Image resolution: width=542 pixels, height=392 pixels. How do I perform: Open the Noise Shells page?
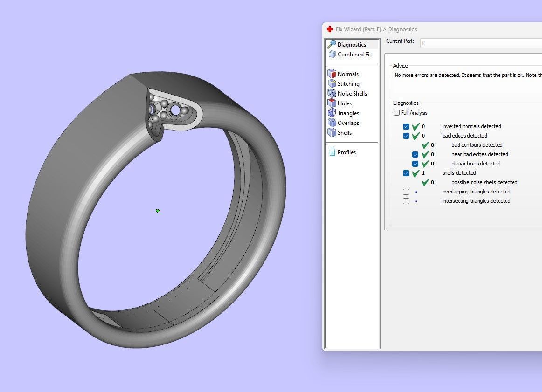point(352,94)
